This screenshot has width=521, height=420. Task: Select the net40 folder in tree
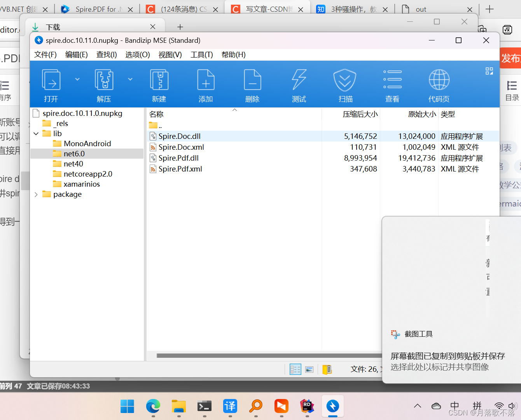coord(73,164)
